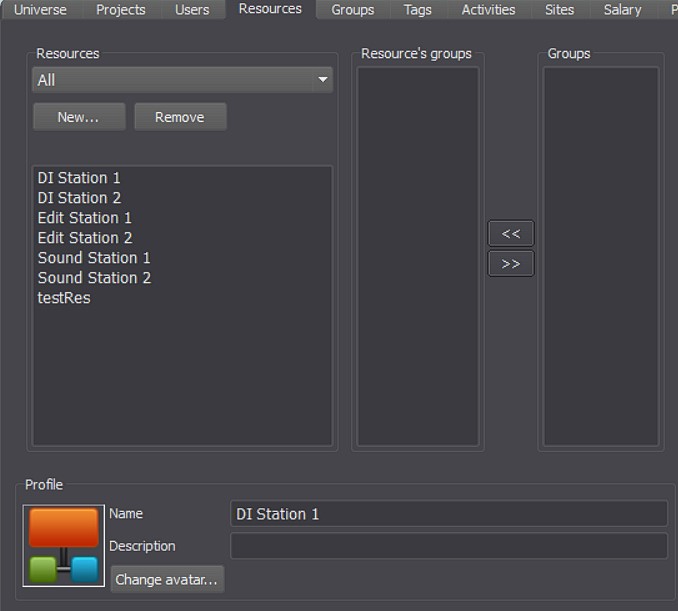Image resolution: width=678 pixels, height=611 pixels.
Task: Click inside the Resource's groups list box
Action: pos(418,256)
